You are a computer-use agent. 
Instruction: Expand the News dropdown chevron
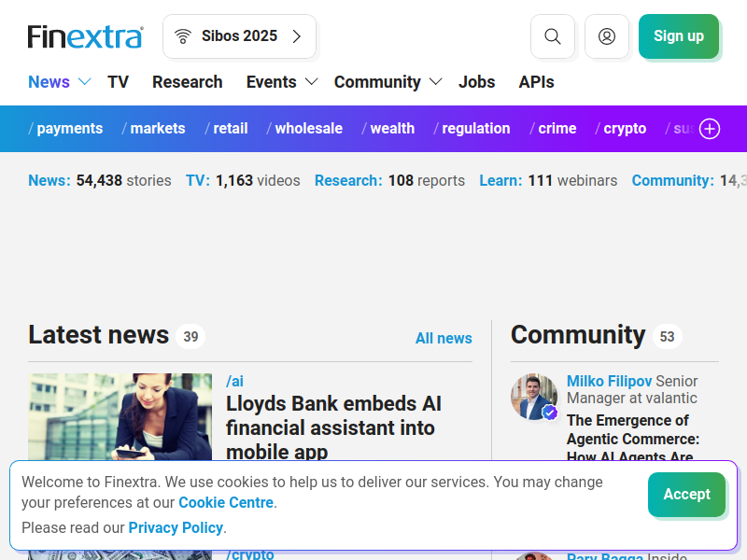pyautogui.click(x=84, y=82)
